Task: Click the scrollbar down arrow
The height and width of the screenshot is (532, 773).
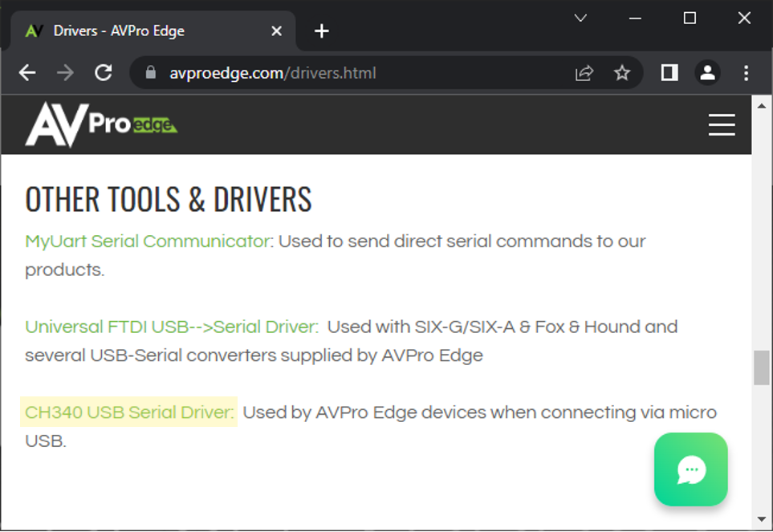Action: click(x=762, y=519)
